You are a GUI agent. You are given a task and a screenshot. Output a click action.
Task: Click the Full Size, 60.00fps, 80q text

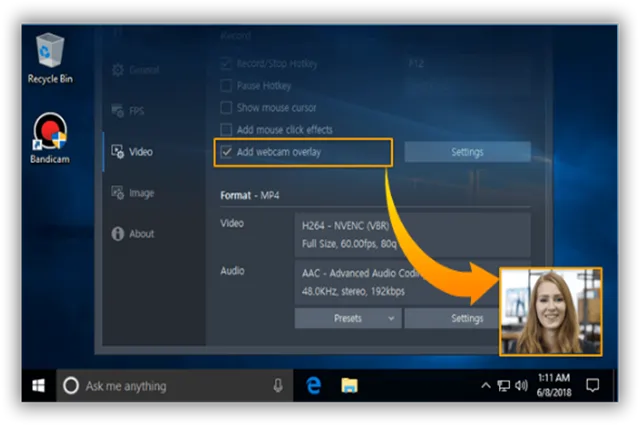coord(349,244)
